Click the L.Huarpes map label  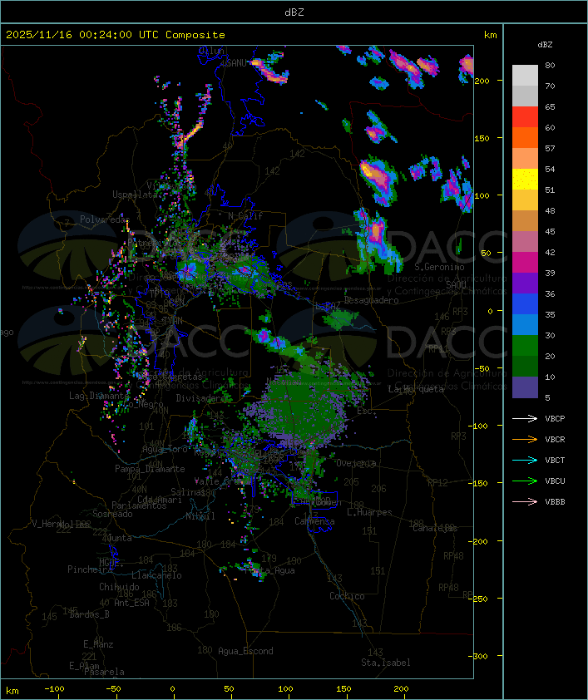(x=369, y=512)
